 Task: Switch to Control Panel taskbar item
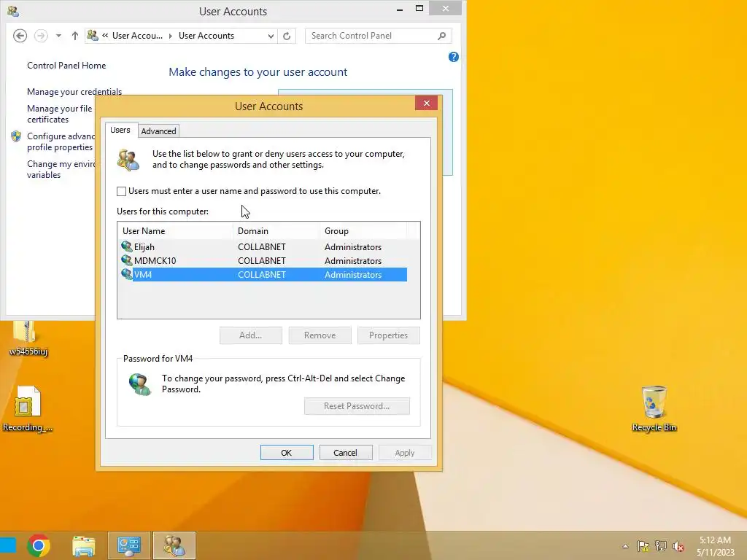point(128,545)
